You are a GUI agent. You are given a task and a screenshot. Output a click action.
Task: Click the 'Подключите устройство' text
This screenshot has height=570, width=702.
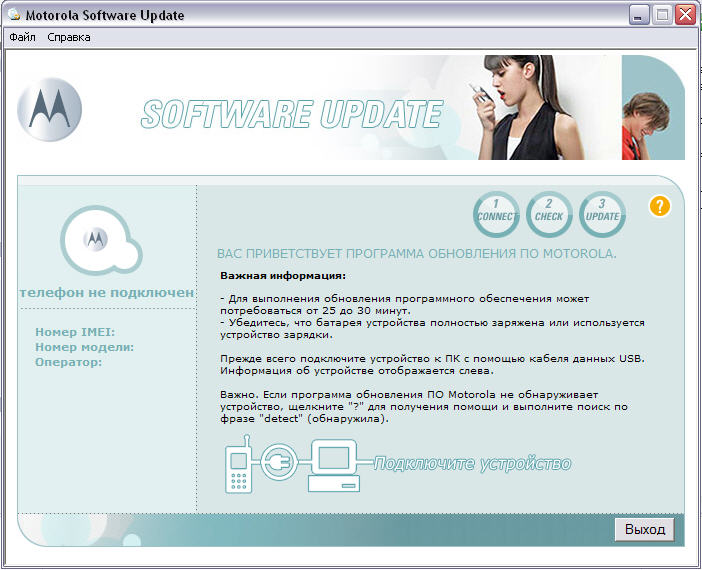[472, 464]
